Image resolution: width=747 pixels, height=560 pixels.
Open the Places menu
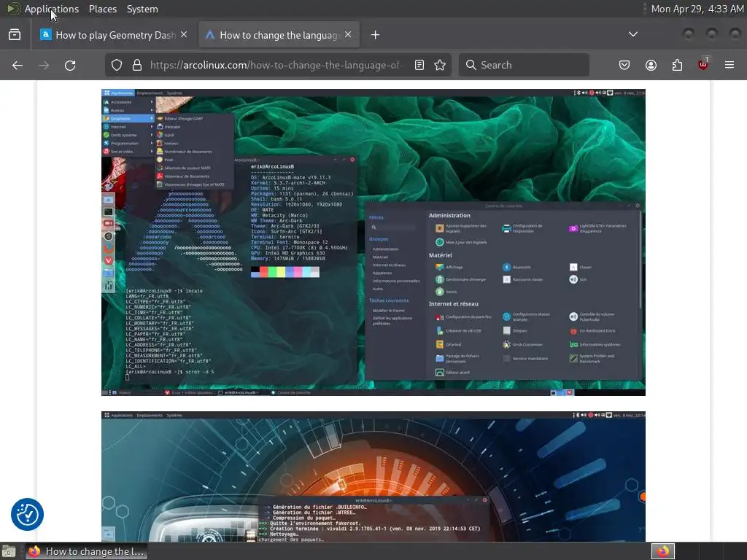102,9
